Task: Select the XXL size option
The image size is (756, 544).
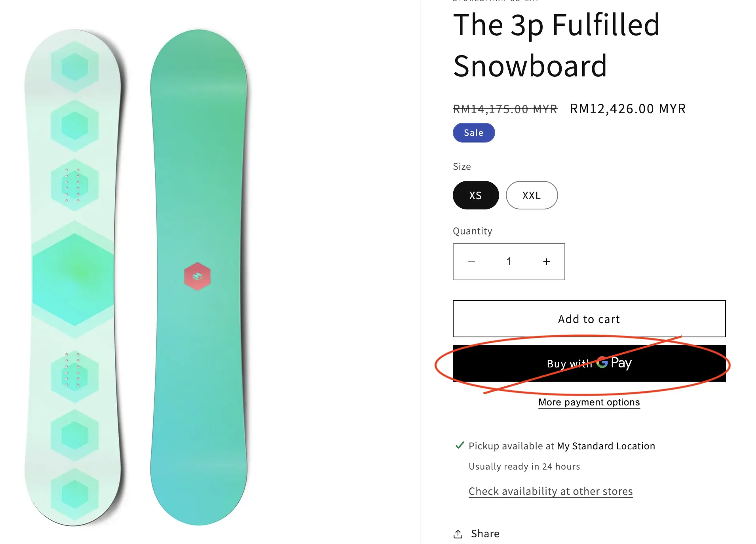Action: (x=532, y=195)
